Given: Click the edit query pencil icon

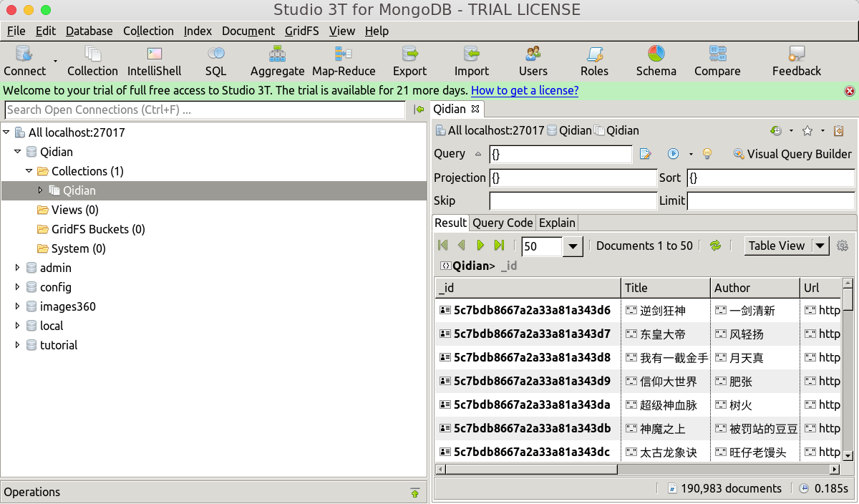Looking at the screenshot, I should coord(645,154).
